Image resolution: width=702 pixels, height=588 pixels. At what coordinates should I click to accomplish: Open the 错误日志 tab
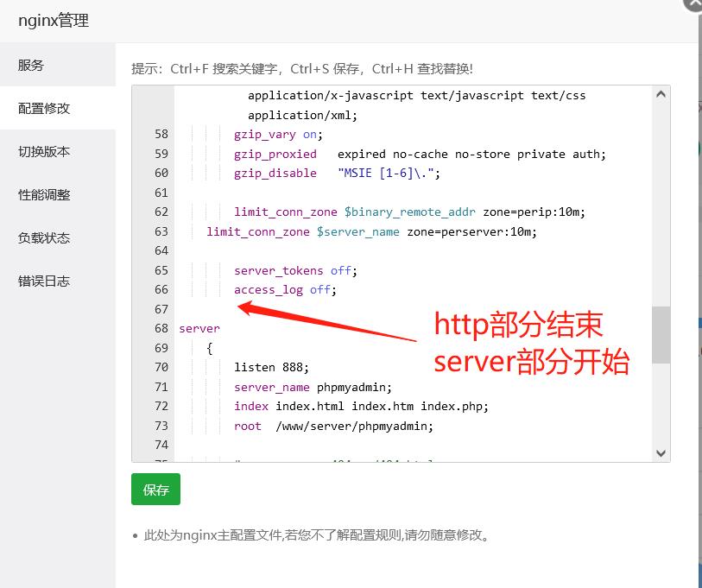pyautogui.click(x=44, y=281)
